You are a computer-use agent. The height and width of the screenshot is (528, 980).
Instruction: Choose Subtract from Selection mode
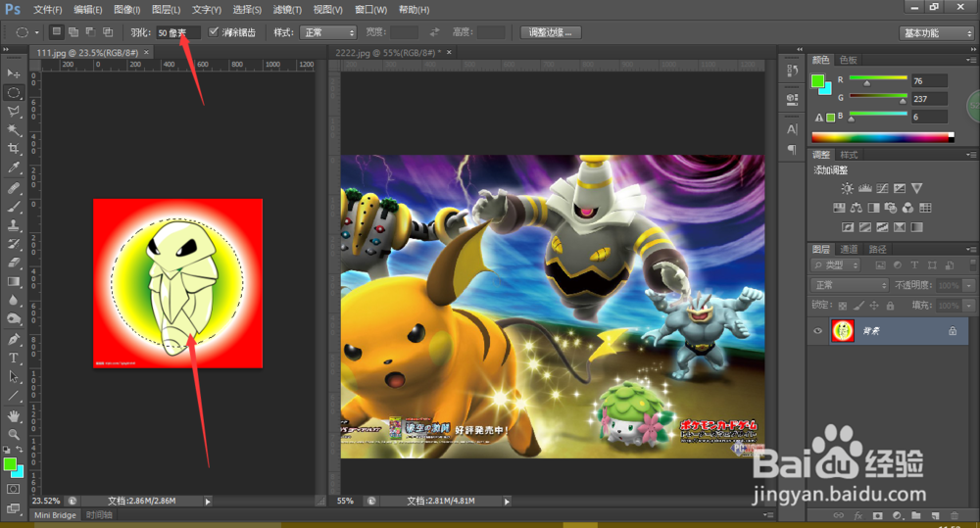90,32
